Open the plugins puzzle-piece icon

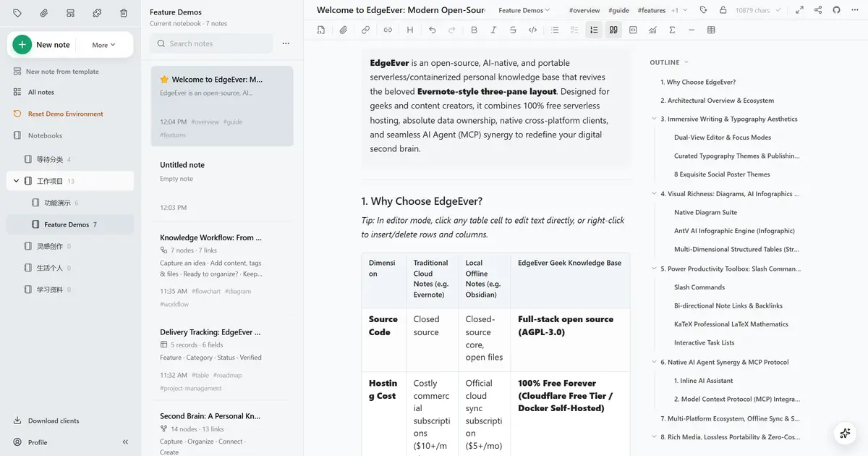coord(97,13)
